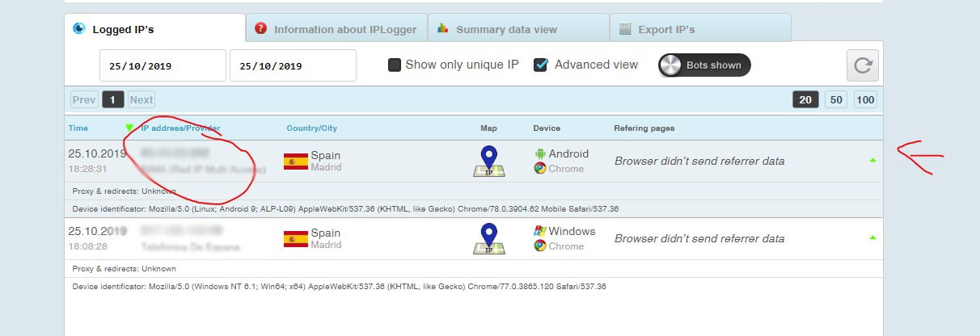Click referrer text in the Windows row
Screen dimensions: 980x336
tap(699, 238)
